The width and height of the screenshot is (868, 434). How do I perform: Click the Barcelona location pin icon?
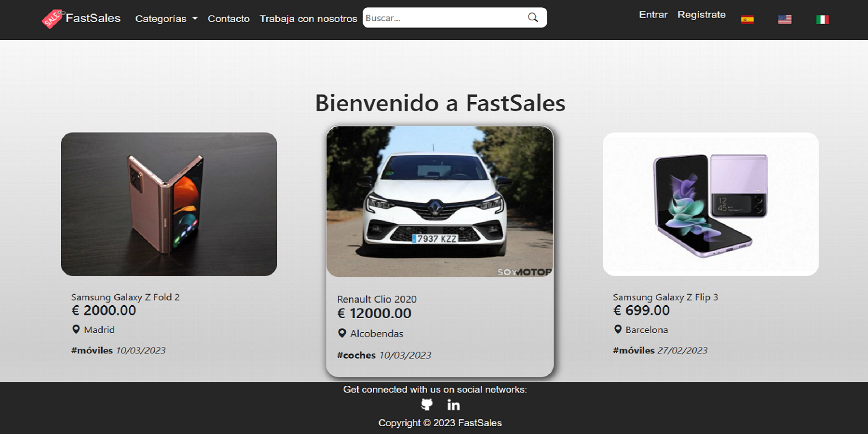(618, 329)
